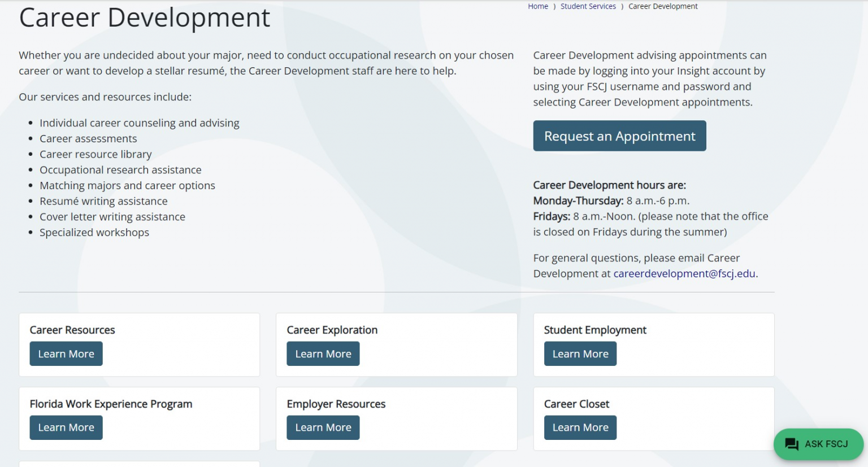The width and height of the screenshot is (868, 467).
Task: Email careerdevelopment@fscj.edu via the link
Action: pyautogui.click(x=684, y=274)
